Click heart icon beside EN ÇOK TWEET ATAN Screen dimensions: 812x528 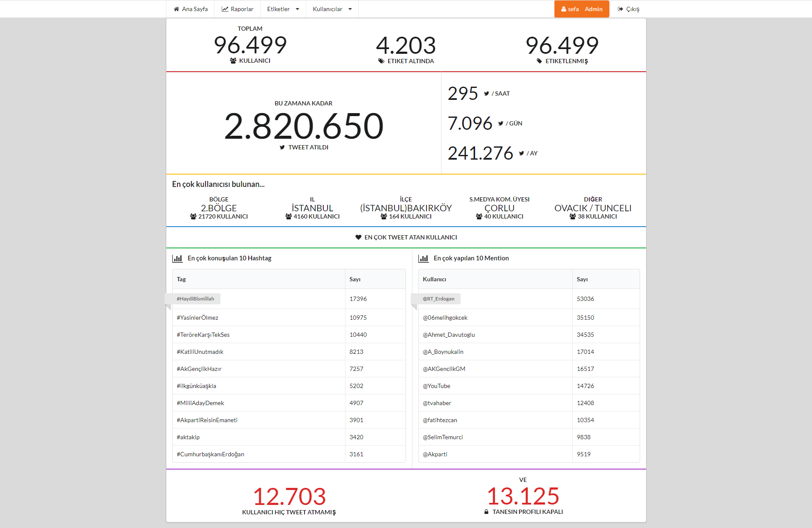click(358, 237)
